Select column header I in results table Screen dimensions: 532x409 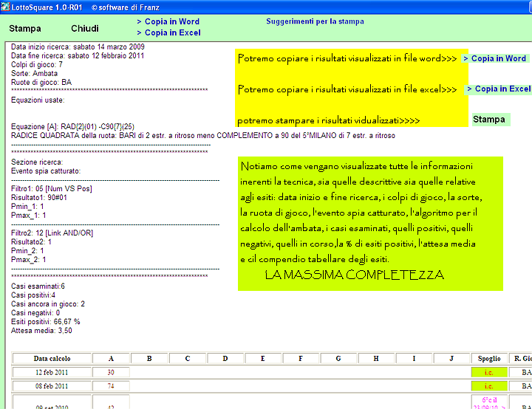414,359
